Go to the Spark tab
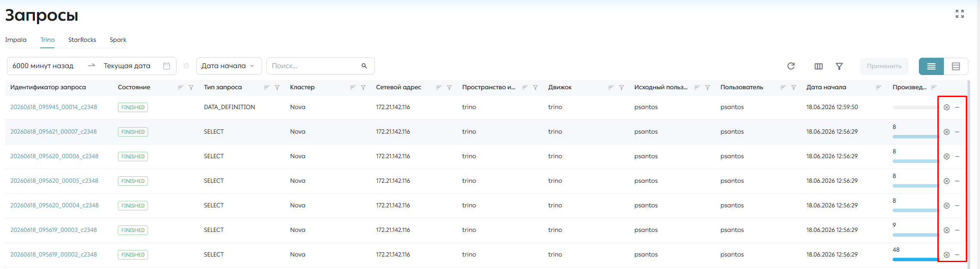 coord(118,40)
